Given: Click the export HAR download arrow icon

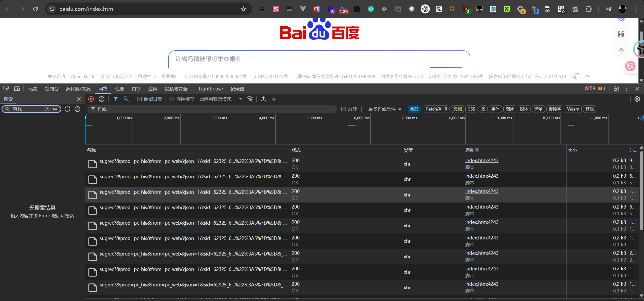Looking at the screenshot, I should point(274,99).
